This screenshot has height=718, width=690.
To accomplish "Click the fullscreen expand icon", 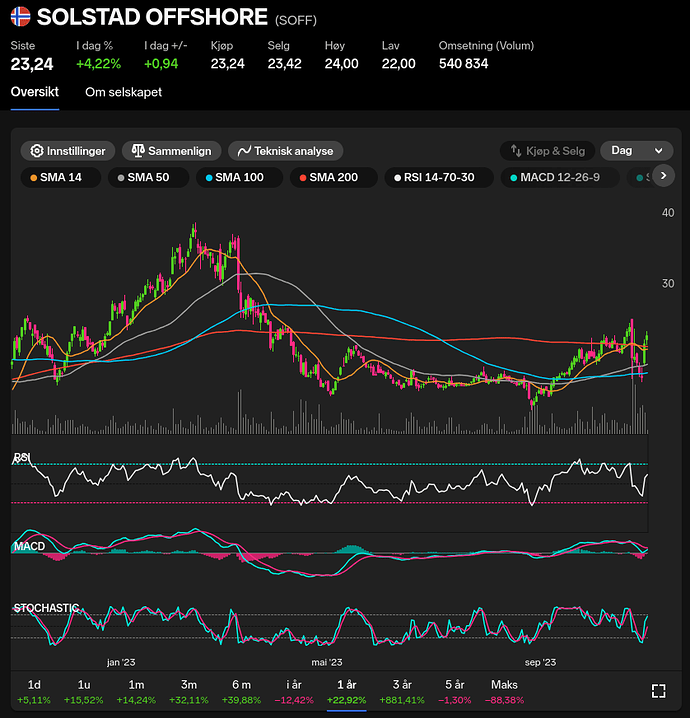I will click(658, 691).
